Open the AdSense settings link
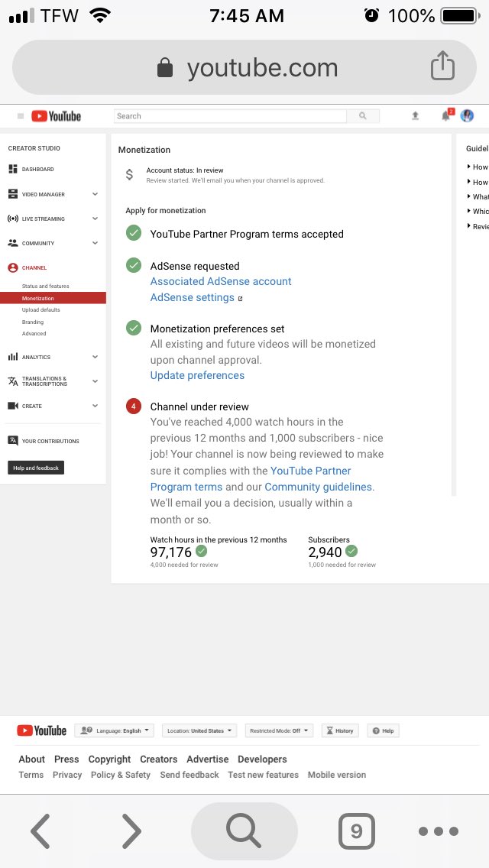Image resolution: width=489 pixels, height=868 pixels. pos(193,297)
